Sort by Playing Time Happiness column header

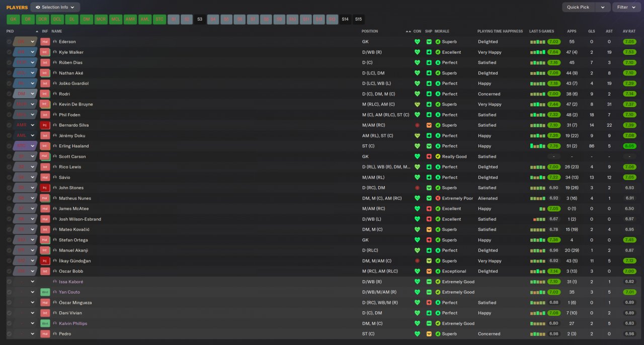click(500, 31)
